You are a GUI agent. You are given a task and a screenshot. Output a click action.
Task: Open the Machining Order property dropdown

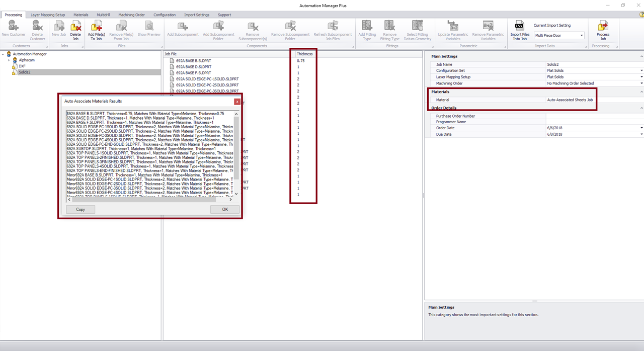pos(641,83)
